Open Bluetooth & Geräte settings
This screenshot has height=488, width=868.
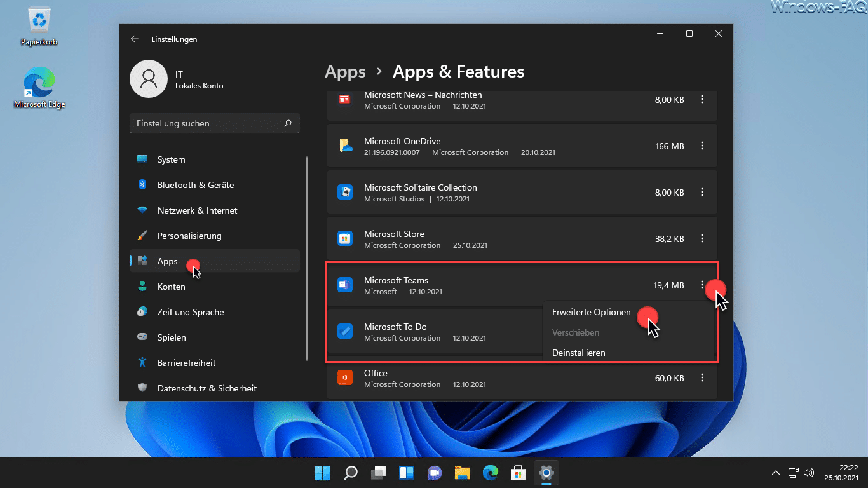point(214,185)
